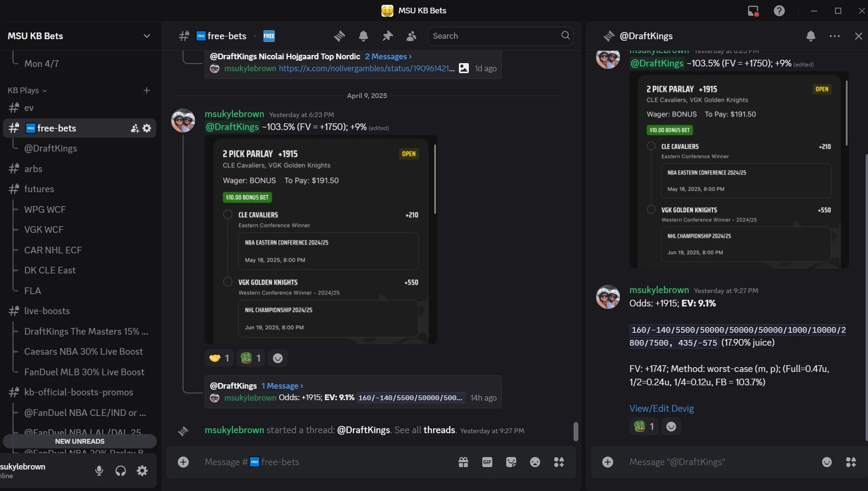
Task: Open GIF picker in channel message bar
Action: tap(487, 462)
